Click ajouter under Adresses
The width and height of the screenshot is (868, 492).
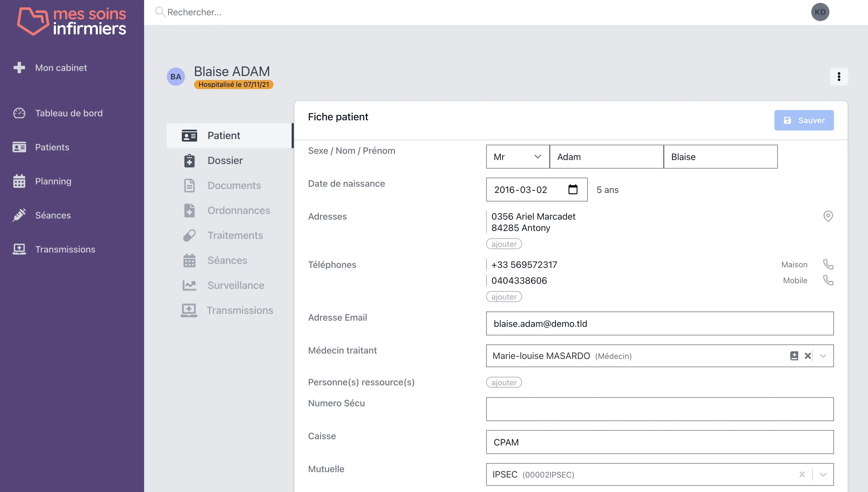click(504, 244)
